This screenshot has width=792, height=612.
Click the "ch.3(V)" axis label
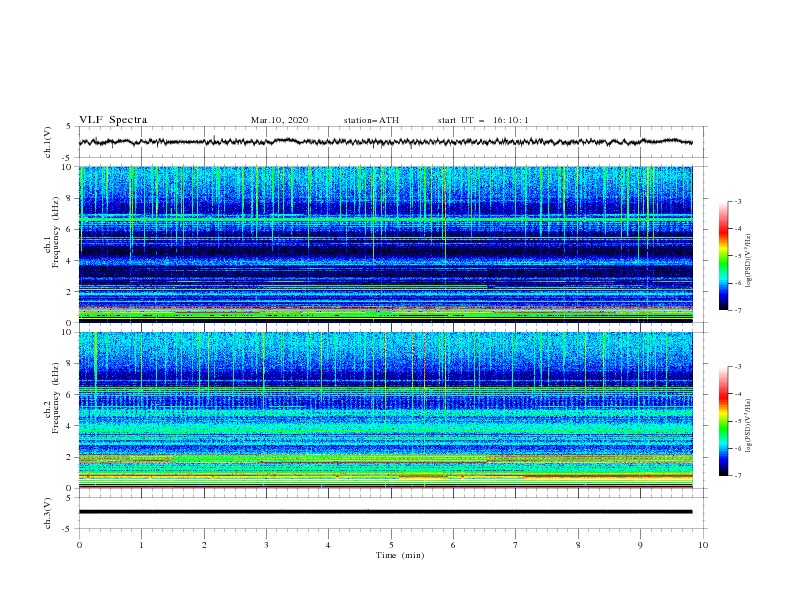pos(48,513)
